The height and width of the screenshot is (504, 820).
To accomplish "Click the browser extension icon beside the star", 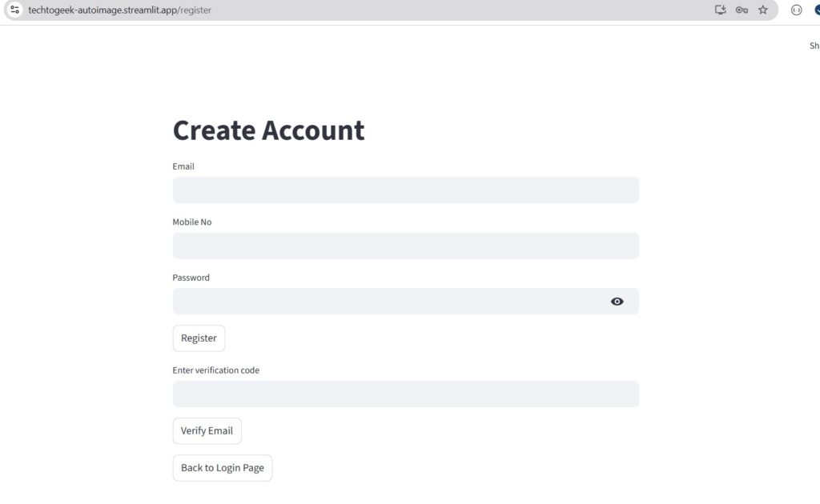I will tap(796, 10).
